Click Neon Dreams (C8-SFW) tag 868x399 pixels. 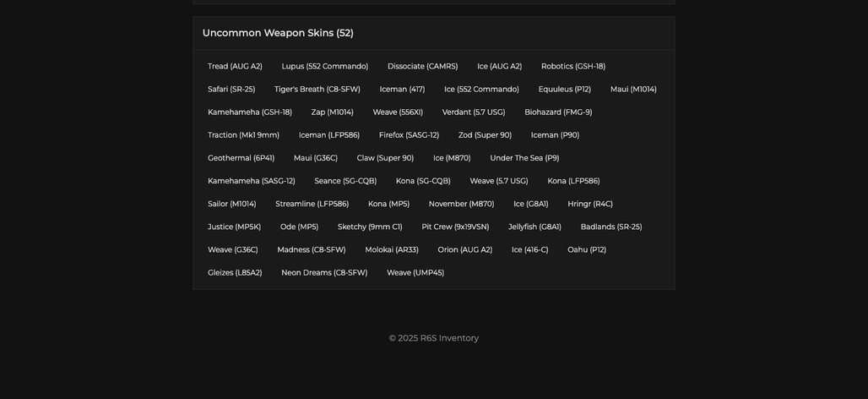click(324, 273)
